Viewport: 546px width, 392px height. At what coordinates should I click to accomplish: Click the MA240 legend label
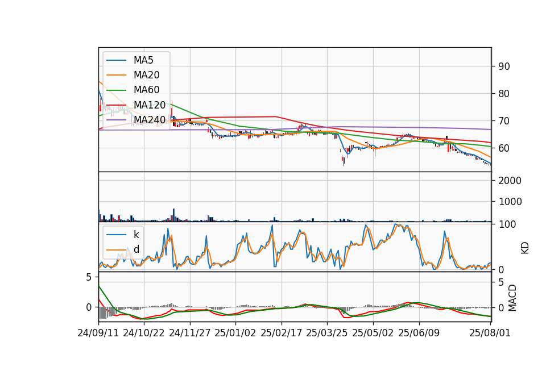pos(150,120)
